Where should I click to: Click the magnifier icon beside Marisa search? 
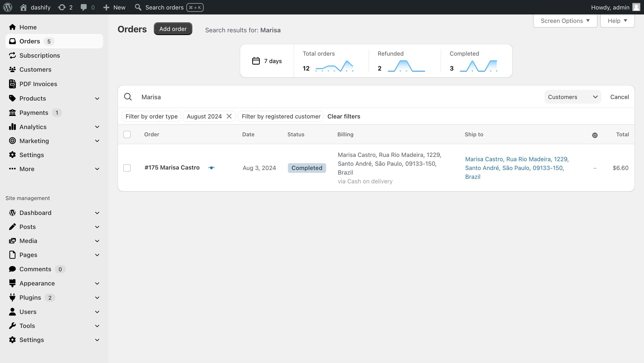pos(128,97)
